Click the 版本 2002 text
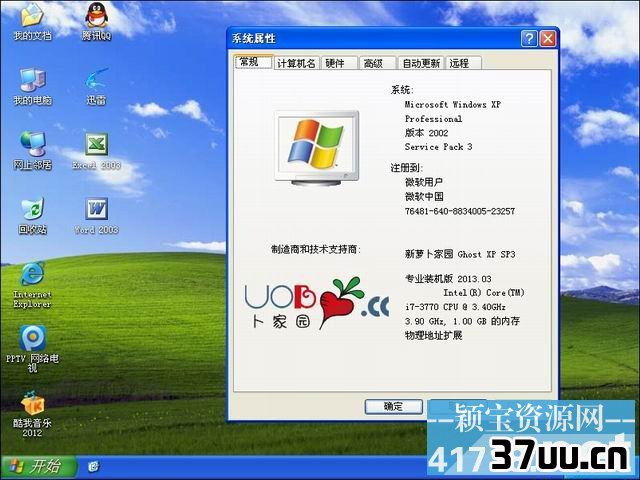 [427, 133]
